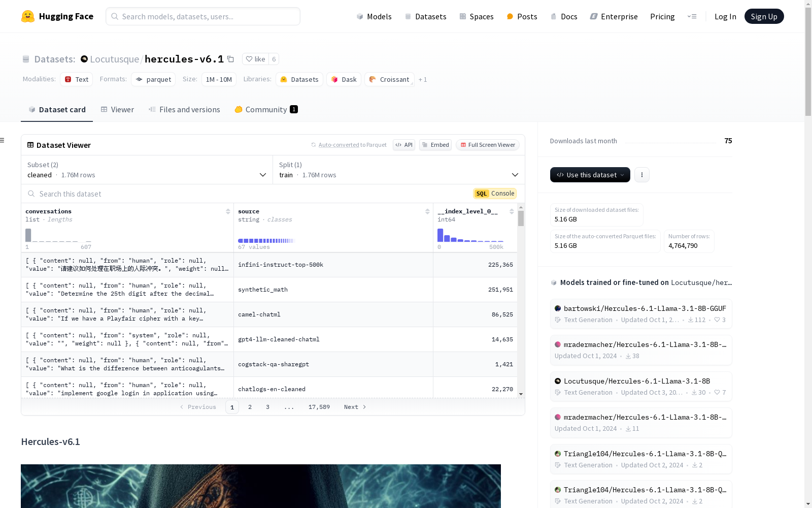Click the Sign Up button
The width and height of the screenshot is (812, 508).
coord(764,16)
